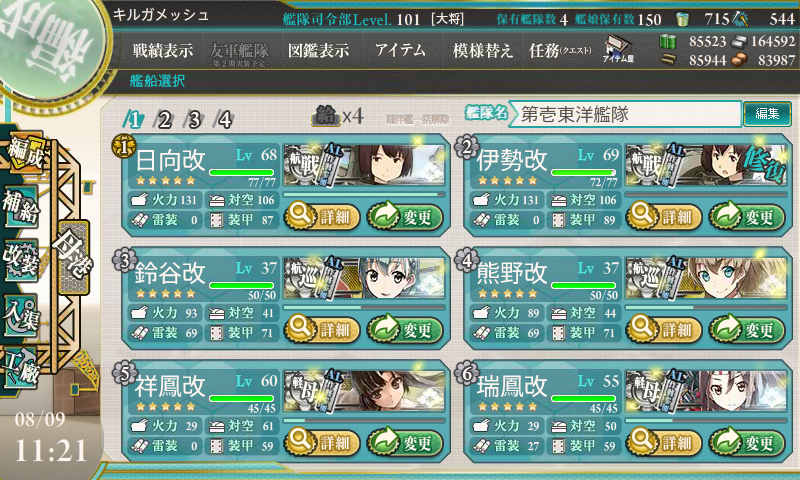800x480 pixels.
Task: Open the 工廠 factory sidebar icon
Action: tap(21, 367)
